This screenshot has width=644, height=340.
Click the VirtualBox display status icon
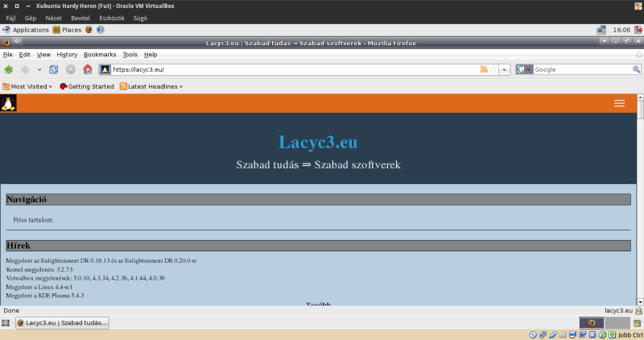click(572, 334)
